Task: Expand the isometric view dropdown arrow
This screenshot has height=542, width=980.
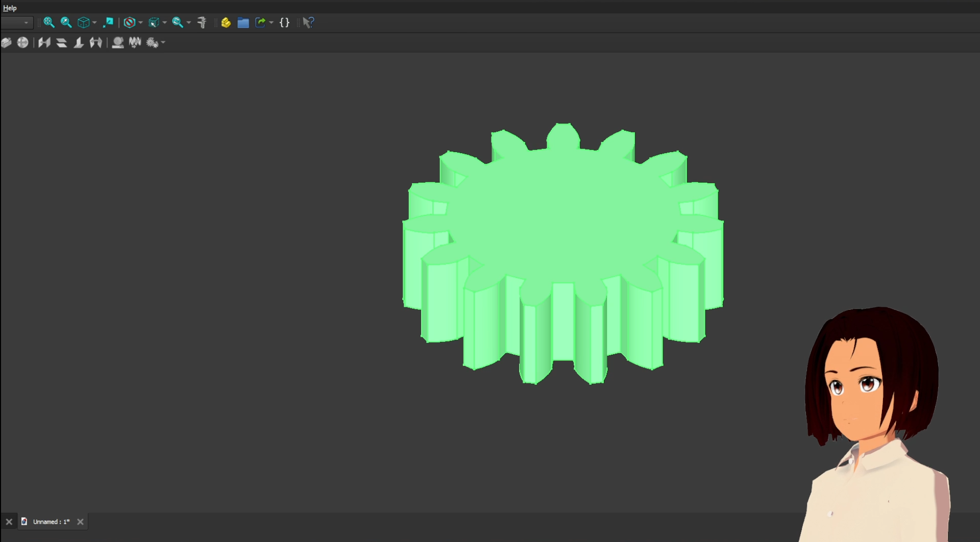Action: coord(94,22)
